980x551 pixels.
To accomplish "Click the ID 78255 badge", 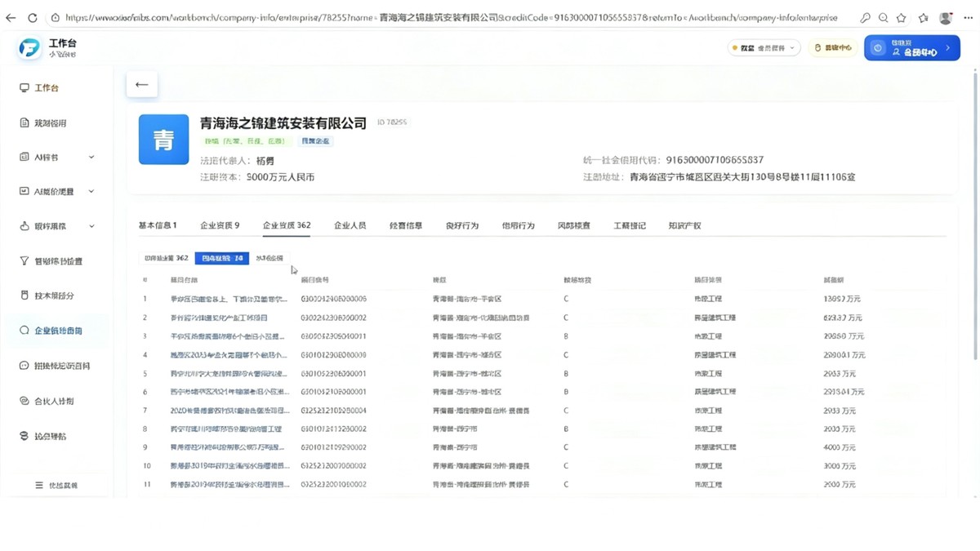I will pos(392,122).
